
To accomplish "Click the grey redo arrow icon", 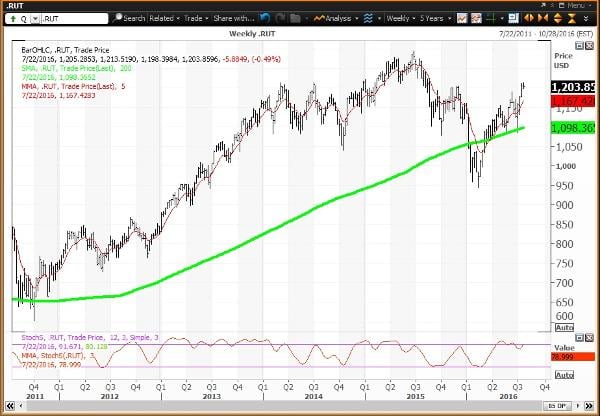I will tap(280, 18).
